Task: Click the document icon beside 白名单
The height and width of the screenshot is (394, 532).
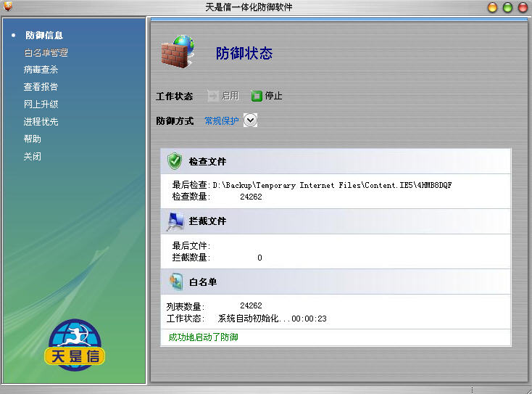Action: [x=176, y=282]
